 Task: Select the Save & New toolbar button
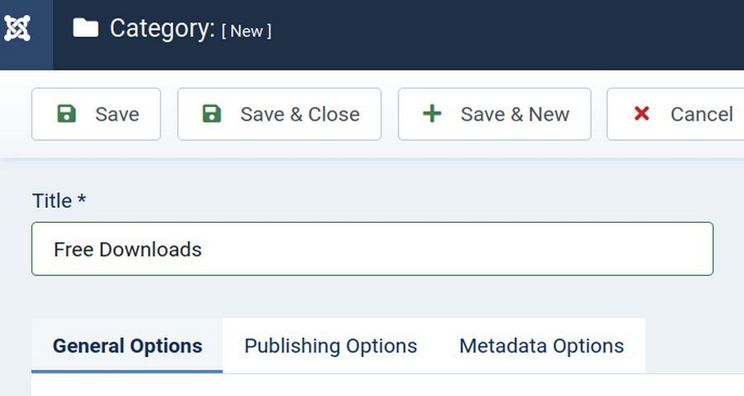click(x=494, y=114)
